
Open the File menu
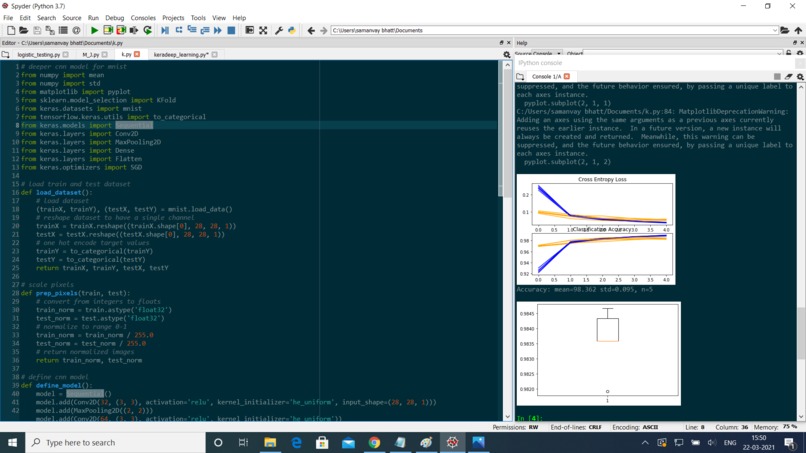pyautogui.click(x=8, y=17)
